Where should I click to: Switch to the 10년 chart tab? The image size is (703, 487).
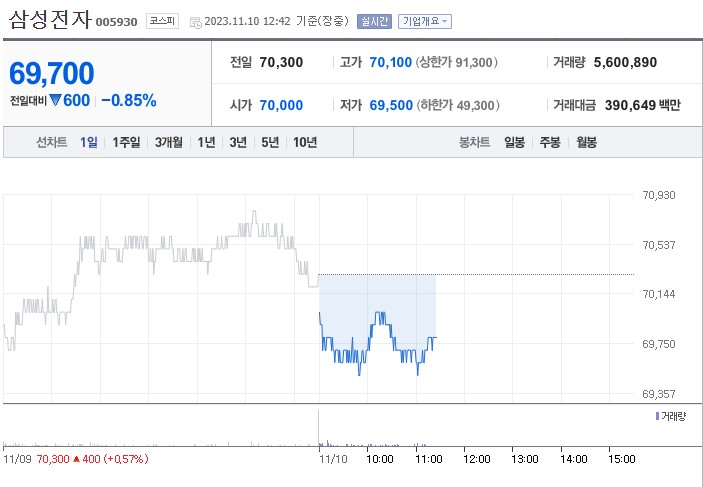tap(305, 142)
